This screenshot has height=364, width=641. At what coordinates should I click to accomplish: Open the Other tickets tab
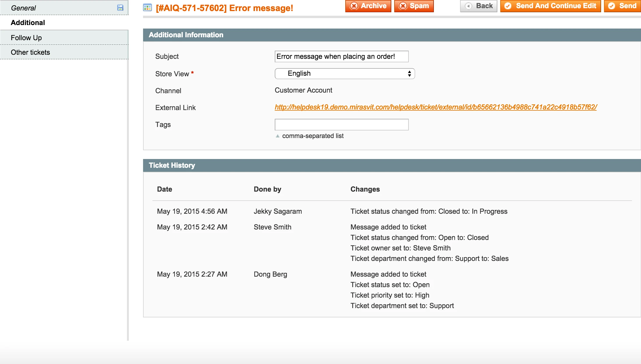pyautogui.click(x=30, y=52)
